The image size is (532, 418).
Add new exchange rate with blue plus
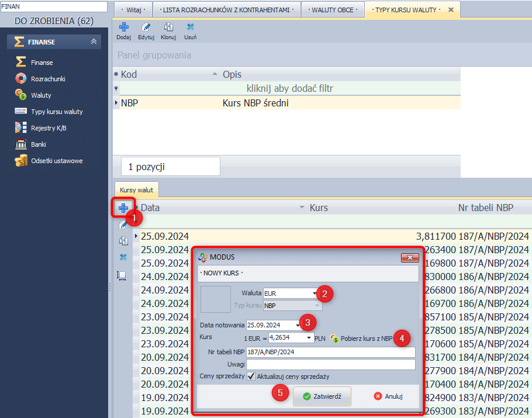pos(123,208)
